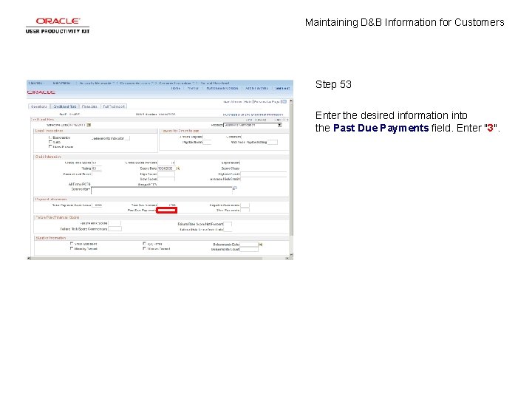Open MultiChannel Console link
This screenshot has height=399, width=532.
click(x=222, y=88)
